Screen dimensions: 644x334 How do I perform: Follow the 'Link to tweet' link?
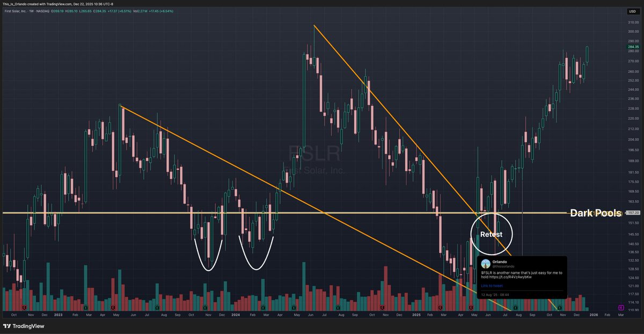[492, 286]
